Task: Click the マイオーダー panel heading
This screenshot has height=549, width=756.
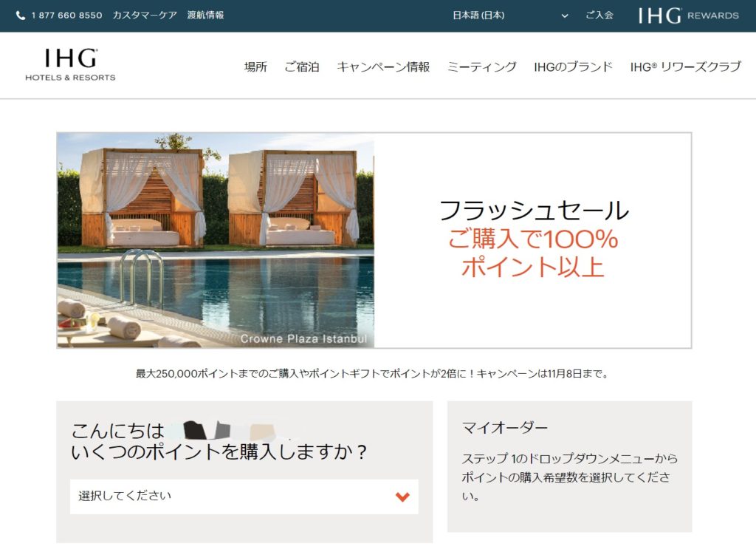Action: coord(505,428)
